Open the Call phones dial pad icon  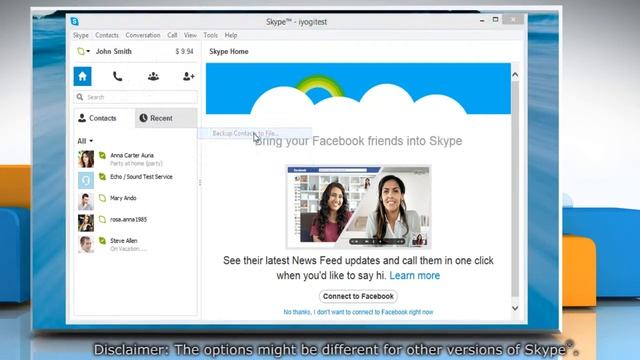coord(118,76)
